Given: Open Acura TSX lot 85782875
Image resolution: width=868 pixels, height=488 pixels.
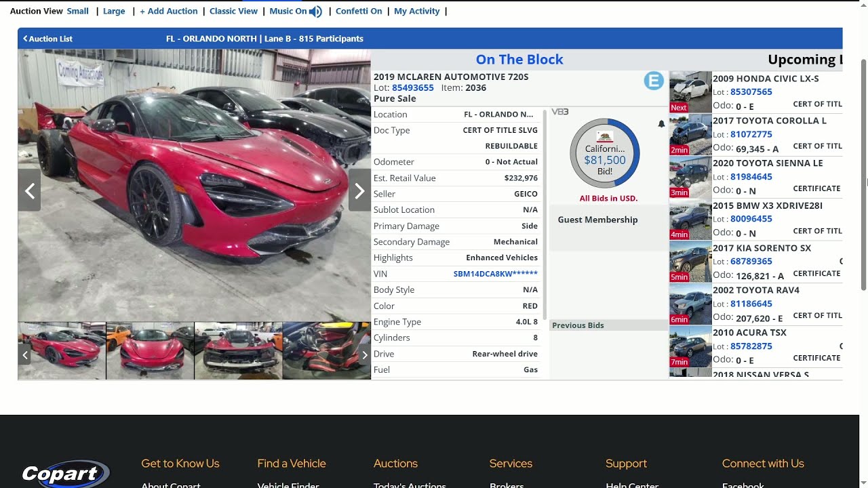Looking at the screenshot, I should 751,346.
